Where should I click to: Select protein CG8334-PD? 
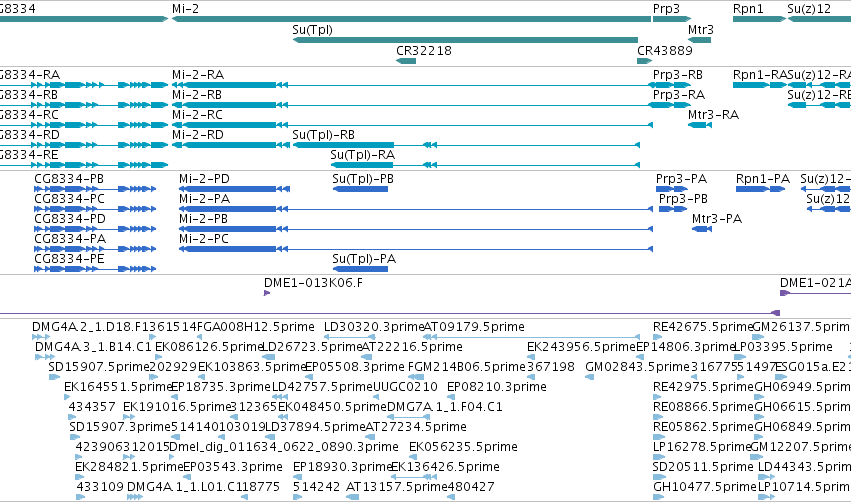point(95,229)
